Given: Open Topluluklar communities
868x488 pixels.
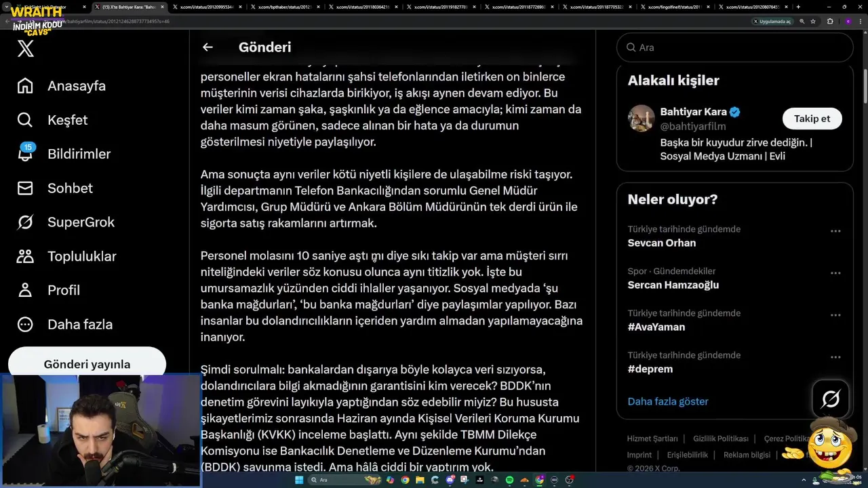Looking at the screenshot, I should click(66, 256).
